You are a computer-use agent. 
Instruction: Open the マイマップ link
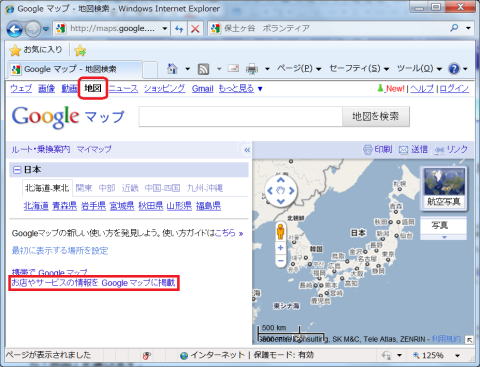coord(94,149)
